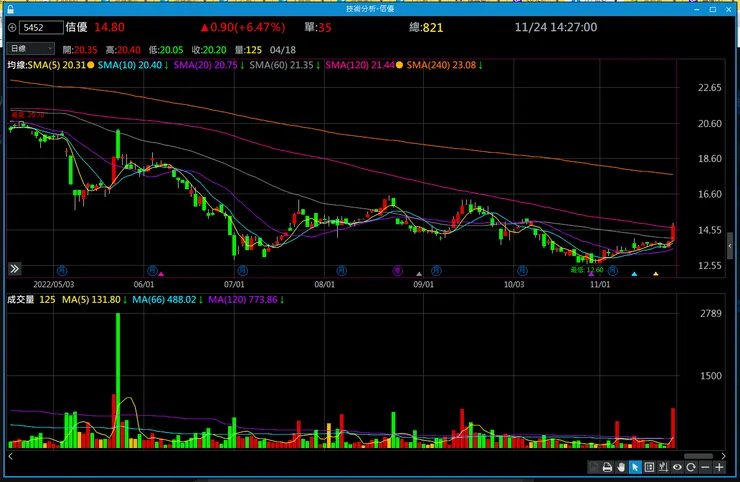The height and width of the screenshot is (482, 740).
Task: Click the volume MA(66) 488.02 label
Action: pos(164,300)
